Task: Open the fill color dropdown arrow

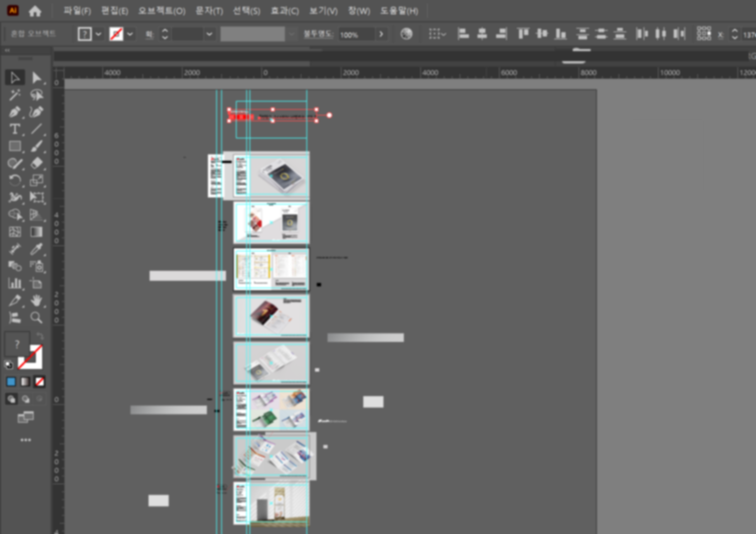Action: 98,34
